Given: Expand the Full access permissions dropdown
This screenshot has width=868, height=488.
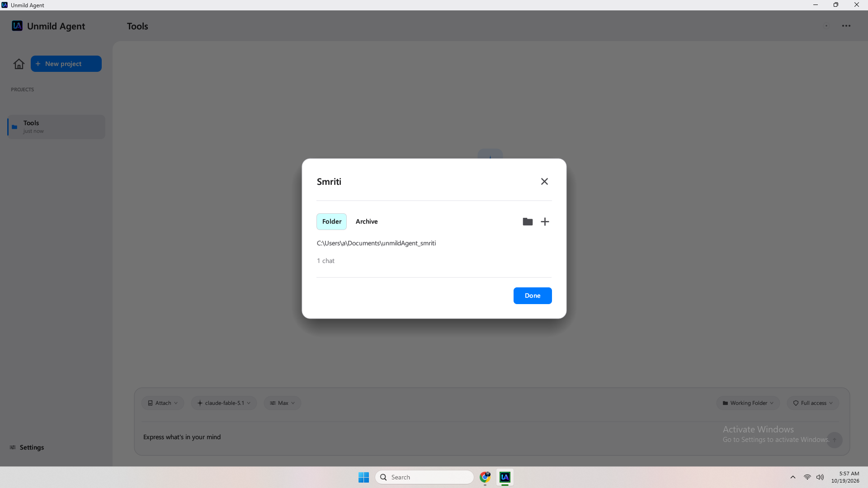Looking at the screenshot, I should (813, 403).
